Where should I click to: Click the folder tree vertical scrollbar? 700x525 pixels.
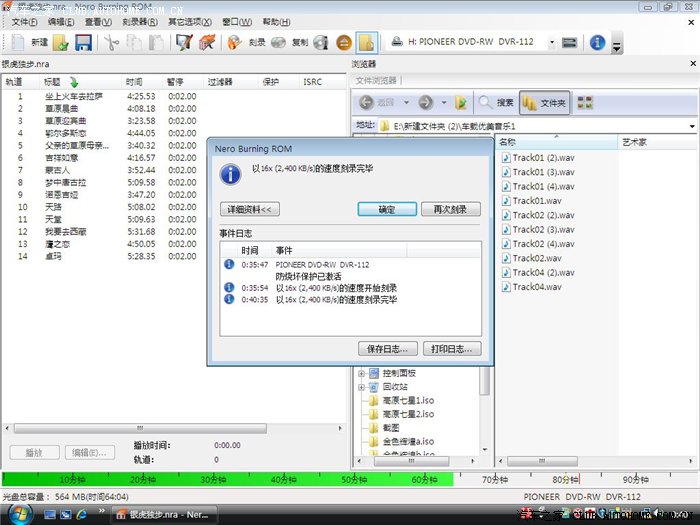484,380
